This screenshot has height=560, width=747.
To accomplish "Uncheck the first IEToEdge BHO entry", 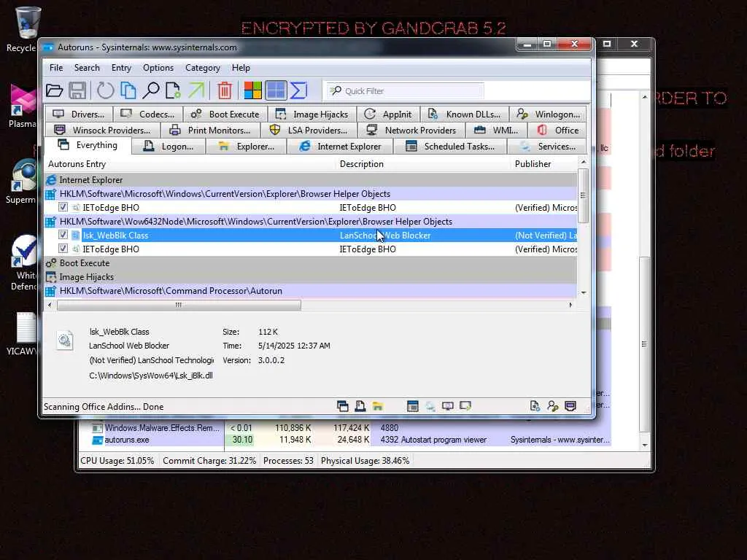I will (63, 208).
